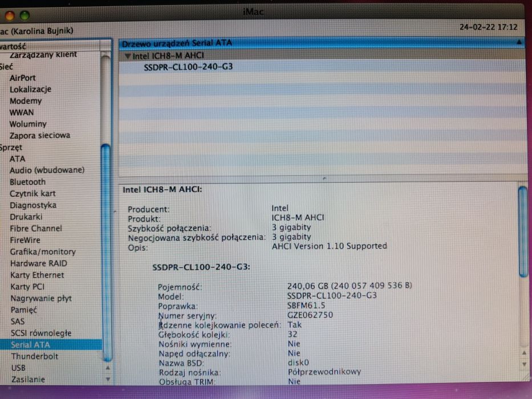The height and width of the screenshot is (399, 532).
Task: Click the split-pane divider handle
Action: point(324,178)
